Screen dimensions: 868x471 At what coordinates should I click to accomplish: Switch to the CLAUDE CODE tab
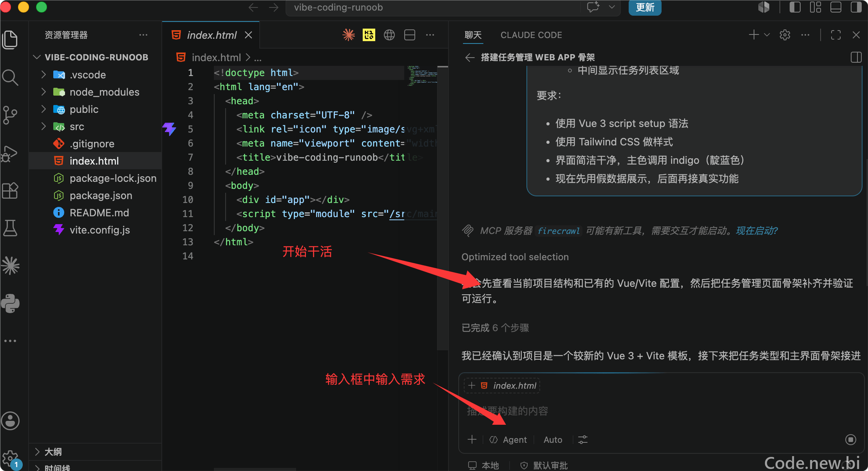coord(531,35)
